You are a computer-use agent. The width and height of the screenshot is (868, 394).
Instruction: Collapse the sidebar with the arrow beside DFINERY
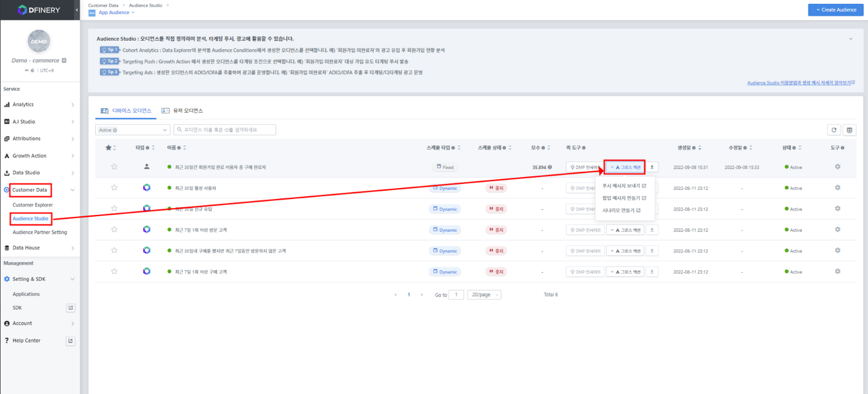tap(76, 10)
